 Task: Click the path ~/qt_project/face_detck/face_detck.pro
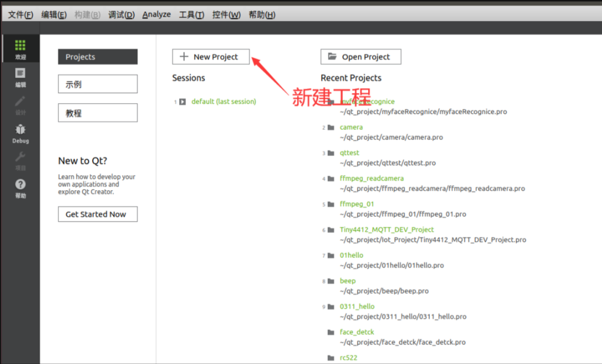point(403,342)
